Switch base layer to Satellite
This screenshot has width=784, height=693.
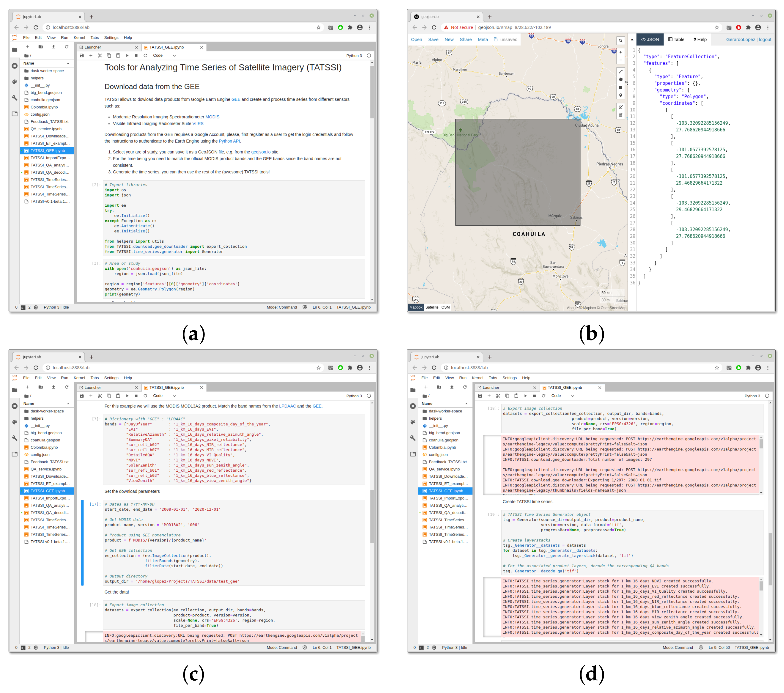(432, 307)
